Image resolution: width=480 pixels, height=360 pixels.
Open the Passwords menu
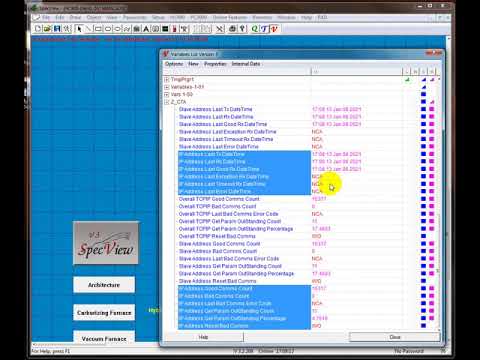135,17
